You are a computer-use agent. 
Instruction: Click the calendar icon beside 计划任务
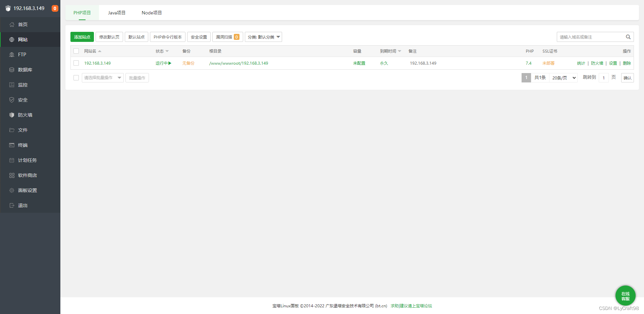click(12, 160)
